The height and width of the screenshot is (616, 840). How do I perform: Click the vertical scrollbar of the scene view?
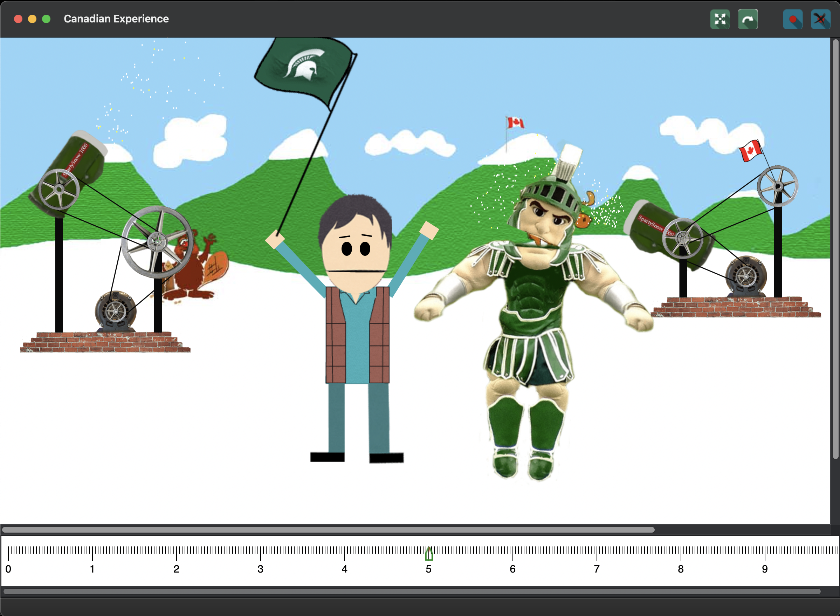835,249
